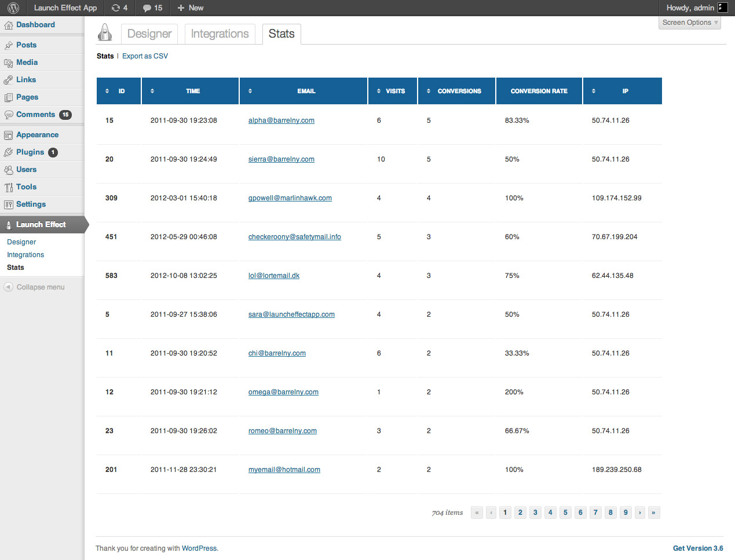Click the Launch Effect rocket icon in sidebar
The height and width of the screenshot is (560, 735).
click(x=8, y=225)
